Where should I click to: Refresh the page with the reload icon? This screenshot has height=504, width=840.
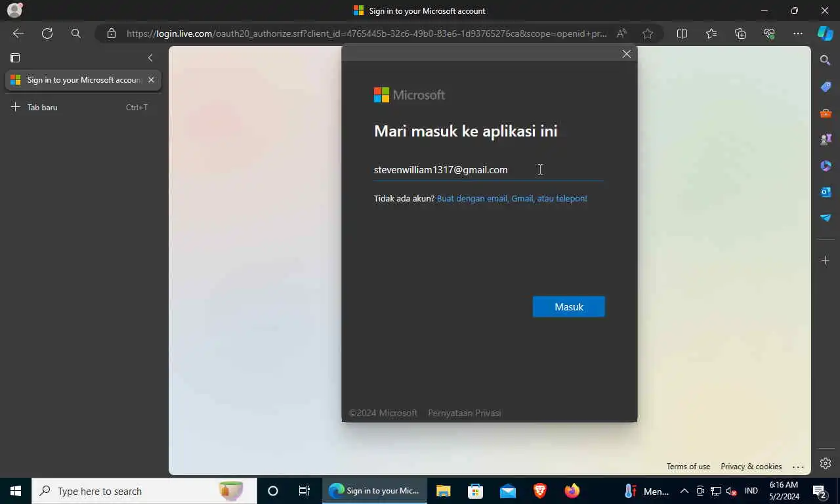47,33
